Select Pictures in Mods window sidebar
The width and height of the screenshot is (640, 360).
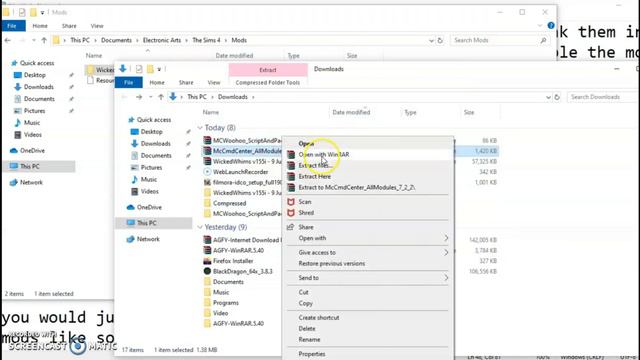coord(34,111)
